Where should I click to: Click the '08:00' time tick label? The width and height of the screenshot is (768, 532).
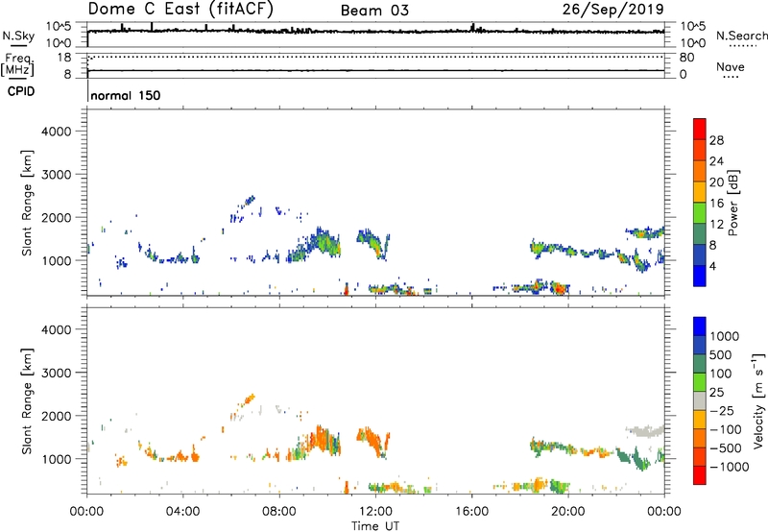click(x=279, y=512)
